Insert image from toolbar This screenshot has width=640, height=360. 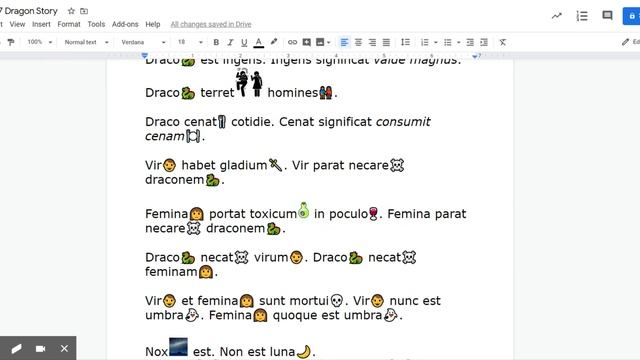[x=320, y=42]
